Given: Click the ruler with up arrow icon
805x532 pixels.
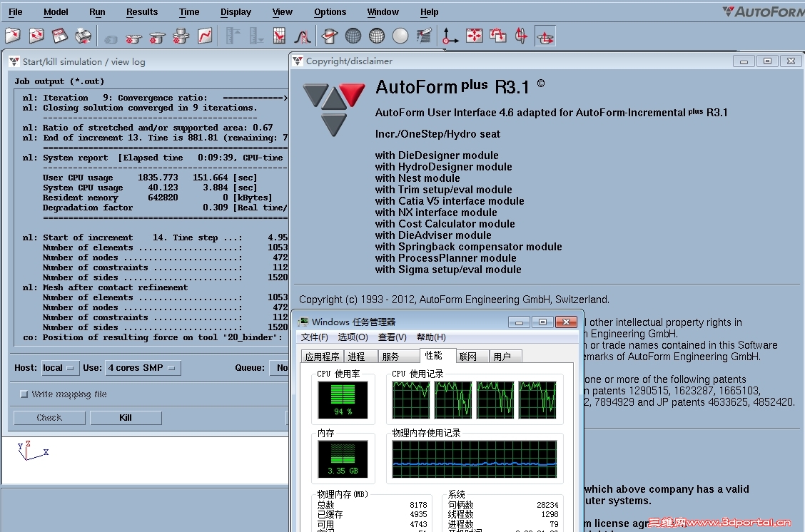Looking at the screenshot, I should click(233, 36).
